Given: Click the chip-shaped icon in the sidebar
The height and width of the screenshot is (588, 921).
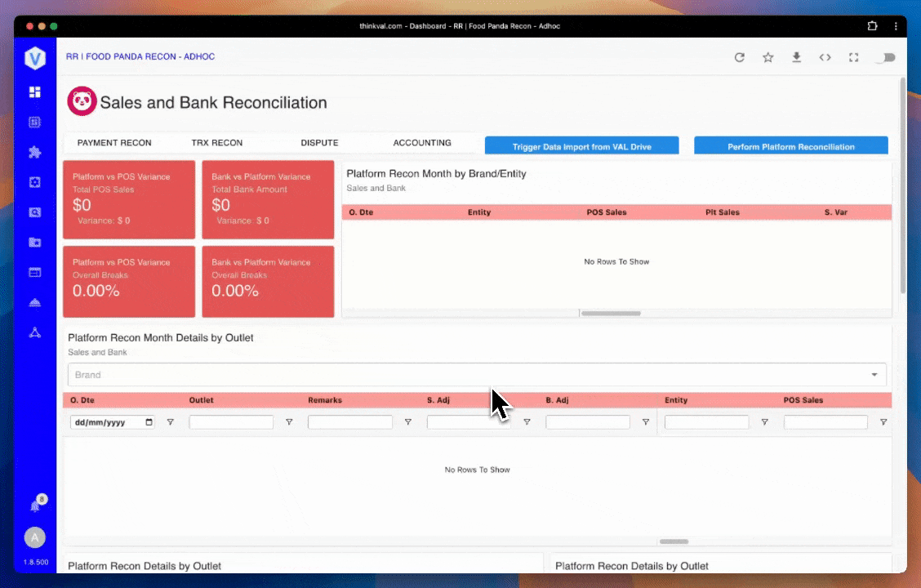Looking at the screenshot, I should pyautogui.click(x=34, y=122).
